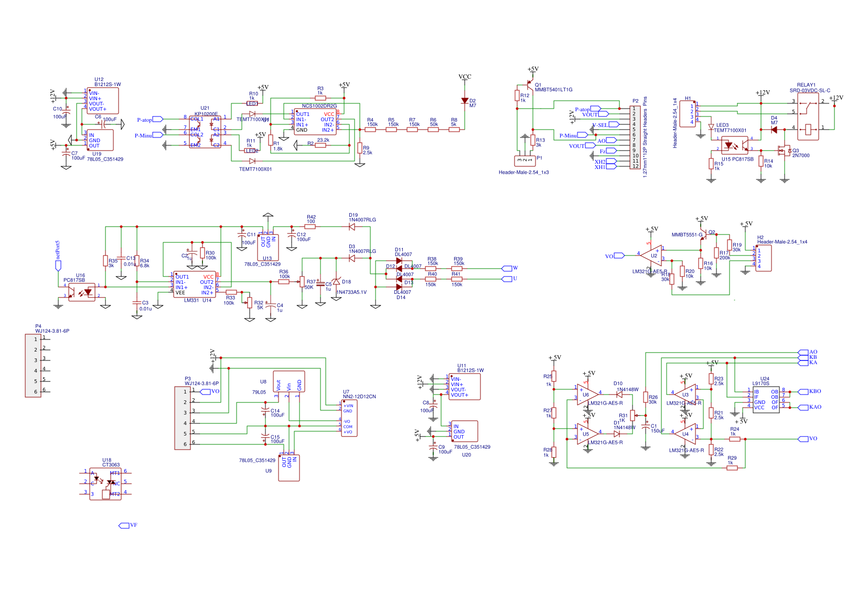Select the KBO net port flag
The image size is (868, 615).
click(x=803, y=391)
